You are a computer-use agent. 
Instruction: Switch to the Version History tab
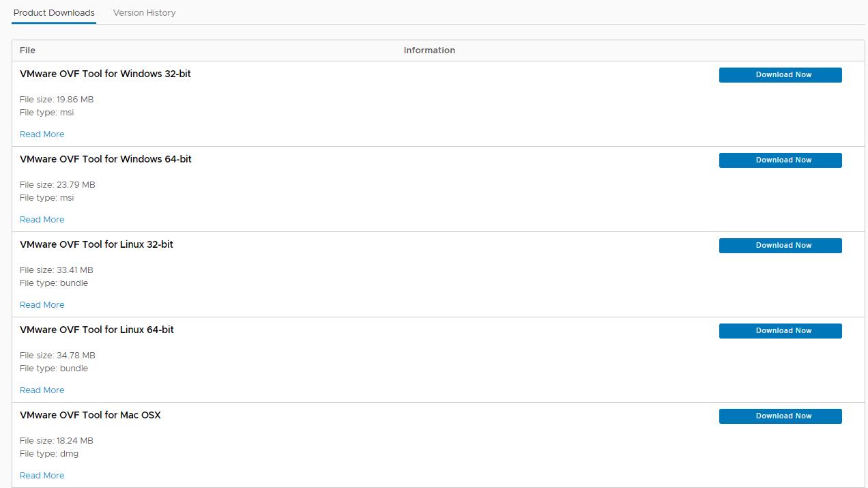coord(144,13)
